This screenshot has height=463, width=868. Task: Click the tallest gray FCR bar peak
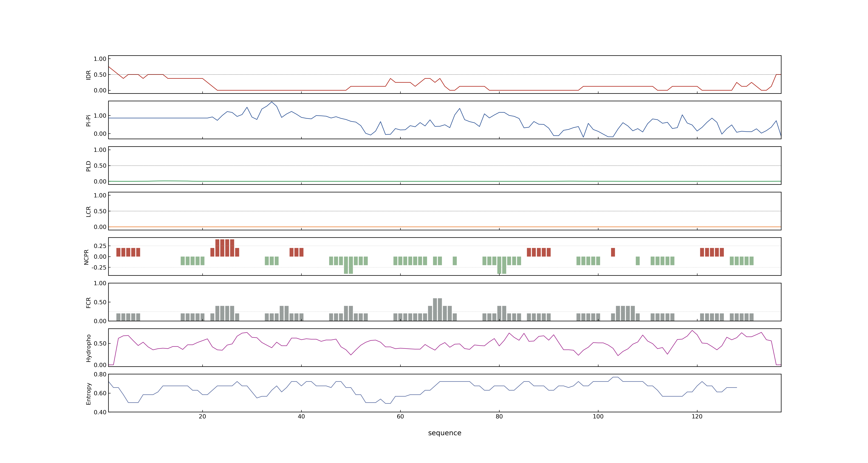pyautogui.click(x=437, y=309)
